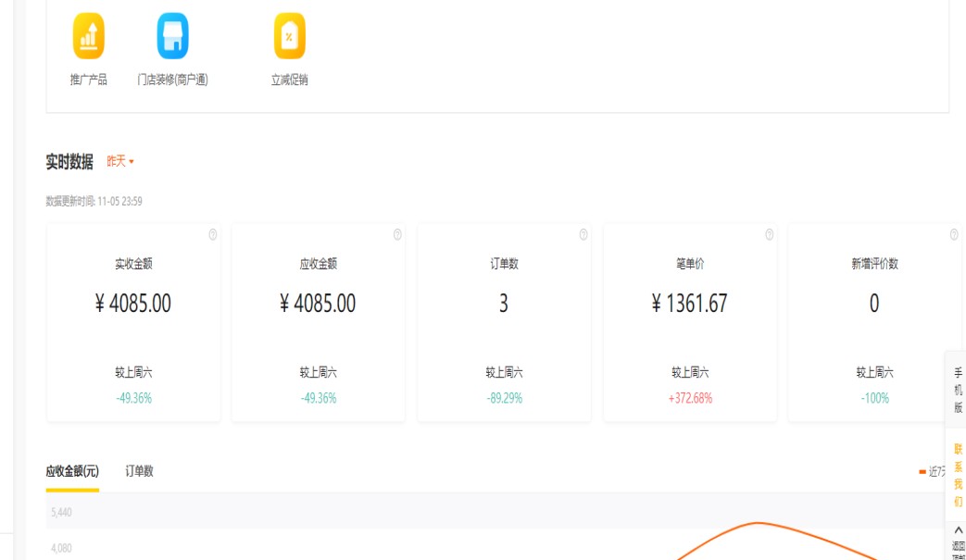Click the 联系我们 contact link
Image resolution: width=966 pixels, height=560 pixels.
point(958,475)
